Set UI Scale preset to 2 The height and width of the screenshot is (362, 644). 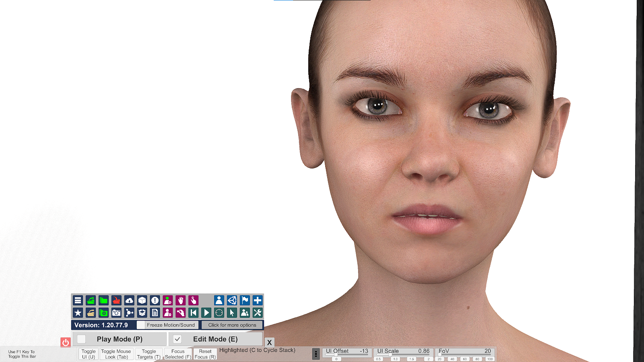pos(428,359)
